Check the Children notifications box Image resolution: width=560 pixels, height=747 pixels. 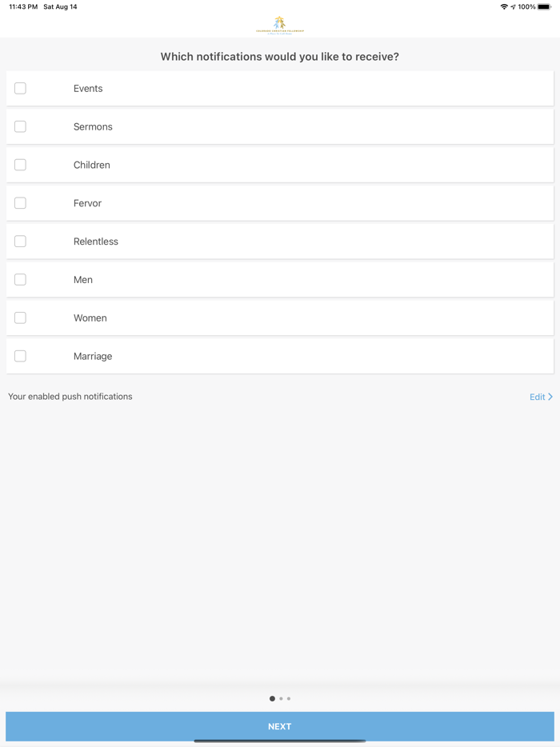[20, 165]
